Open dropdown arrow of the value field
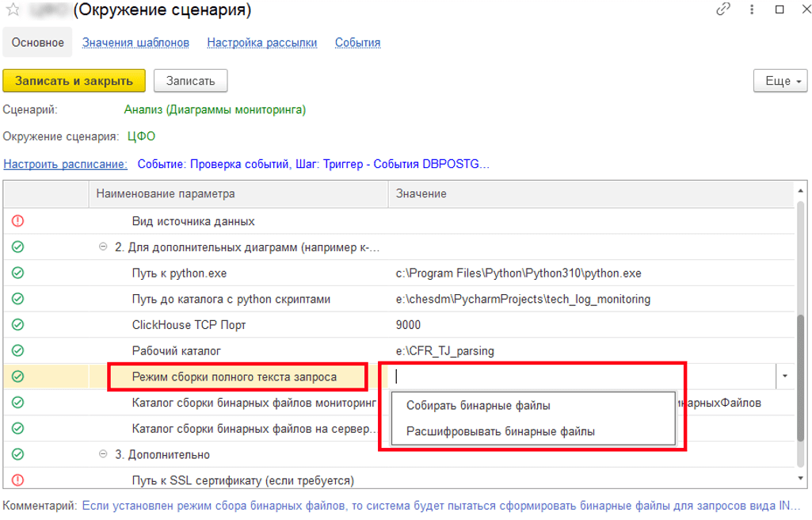This screenshot has width=812, height=520. pos(784,377)
